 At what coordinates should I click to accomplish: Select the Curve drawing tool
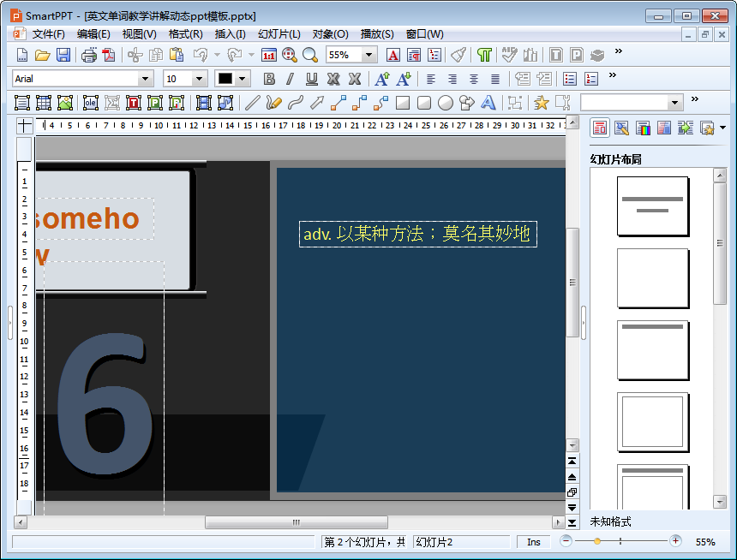[x=295, y=103]
